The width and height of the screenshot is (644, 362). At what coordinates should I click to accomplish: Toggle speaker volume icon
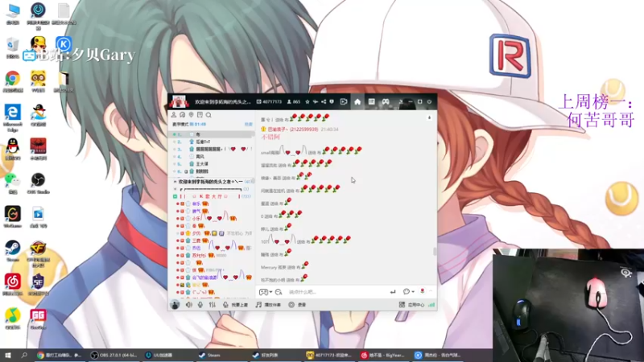coord(189,305)
